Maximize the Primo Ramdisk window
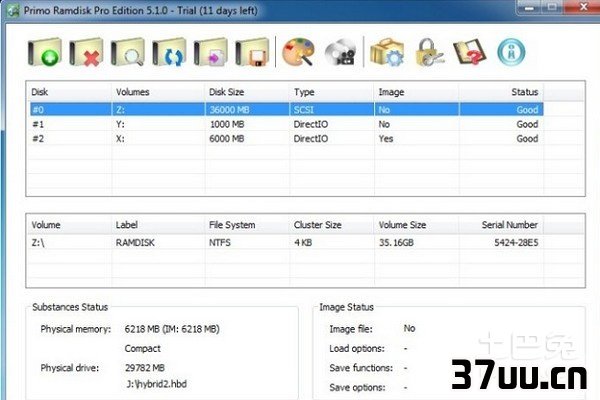 pos(553,7)
